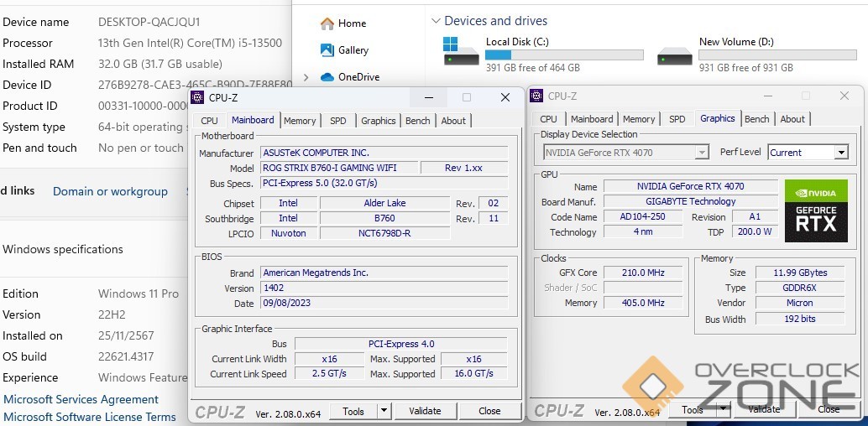
Task: Click code name AD104-250 value
Action: tap(643, 216)
